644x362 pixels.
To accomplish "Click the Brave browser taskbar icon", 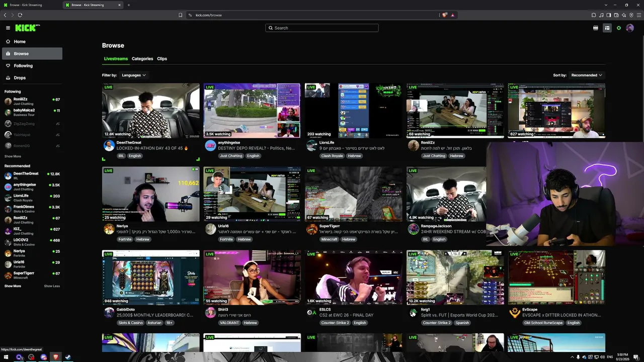I will coord(56,357).
